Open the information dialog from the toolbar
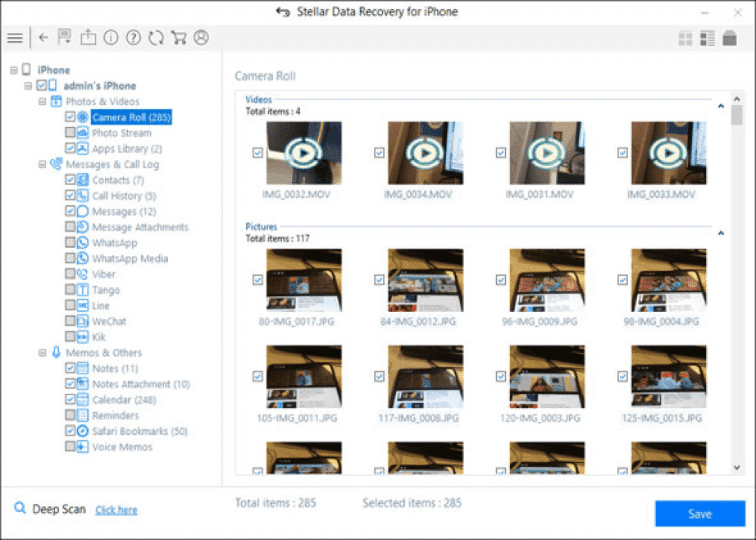Viewport: 756px width, 540px height. click(112, 38)
